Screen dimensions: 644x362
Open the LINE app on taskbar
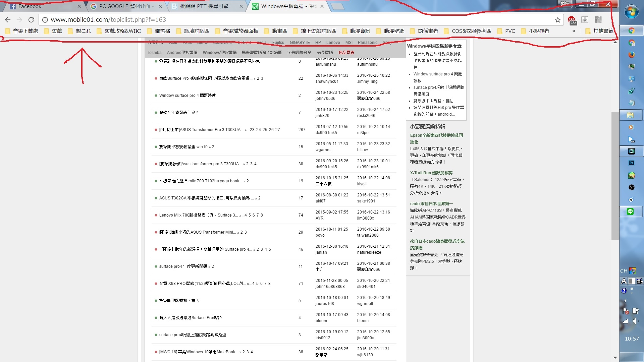point(631,212)
